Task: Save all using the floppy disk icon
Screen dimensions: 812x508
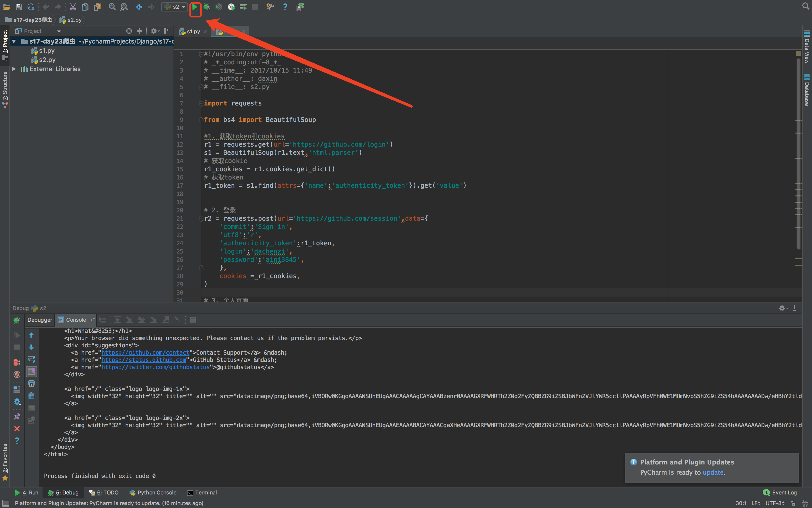Action: tap(19, 7)
